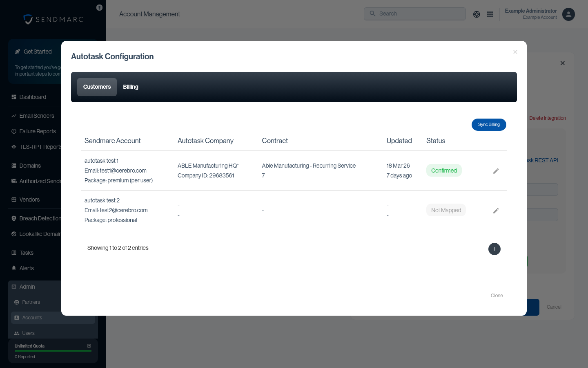The image size is (588, 368).
Task: Go to pagination page 1
Action: [x=494, y=249]
